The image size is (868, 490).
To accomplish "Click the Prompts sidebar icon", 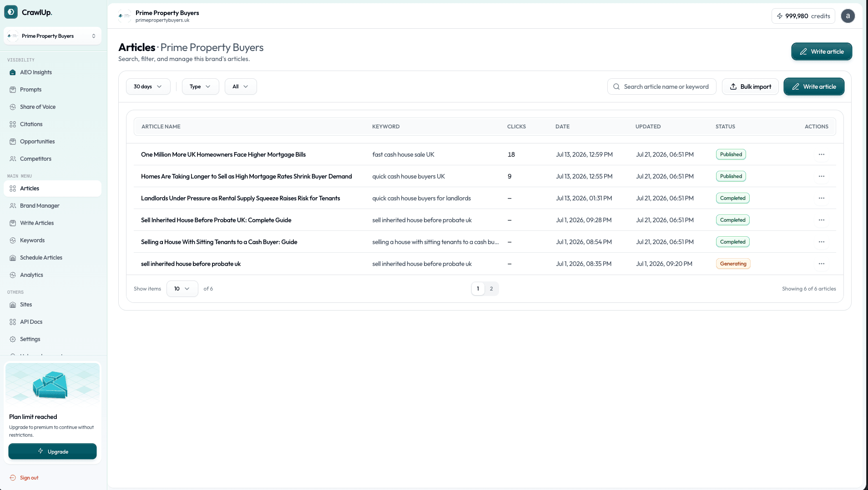I will pyautogui.click(x=13, y=90).
